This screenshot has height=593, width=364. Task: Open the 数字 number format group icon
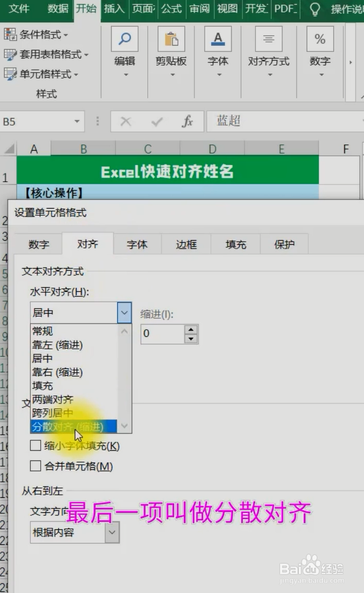point(320,39)
